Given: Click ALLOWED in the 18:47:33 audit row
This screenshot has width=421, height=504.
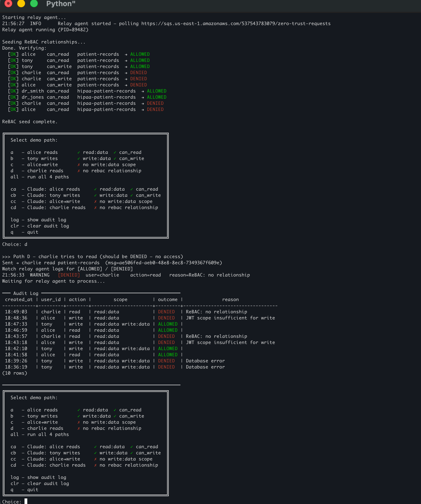Looking at the screenshot, I should (168, 324).
